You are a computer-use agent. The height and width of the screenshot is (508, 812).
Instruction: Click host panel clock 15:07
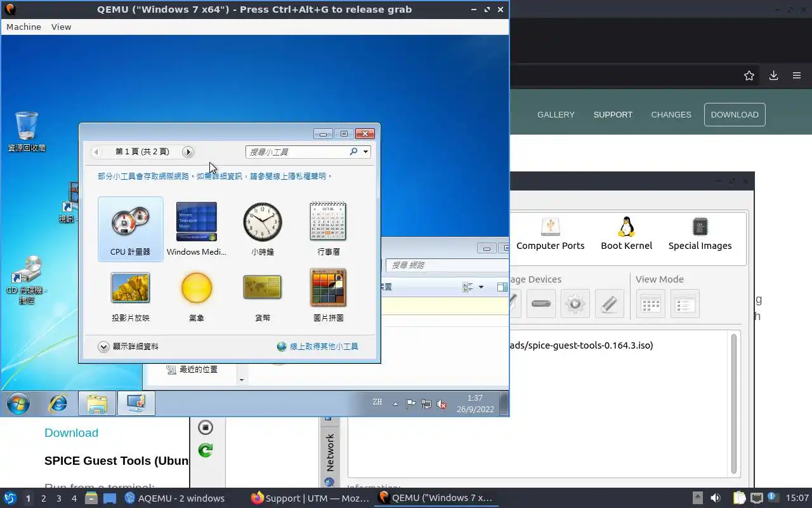point(797,498)
